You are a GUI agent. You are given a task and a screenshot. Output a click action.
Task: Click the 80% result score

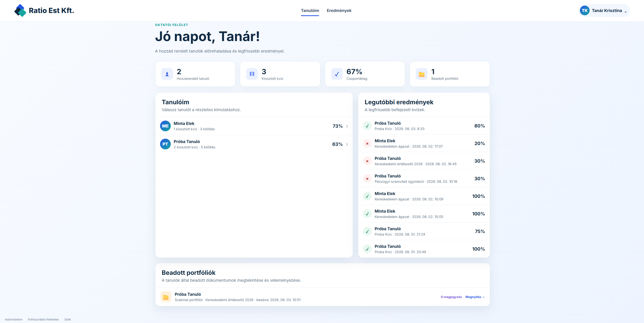tap(480, 126)
